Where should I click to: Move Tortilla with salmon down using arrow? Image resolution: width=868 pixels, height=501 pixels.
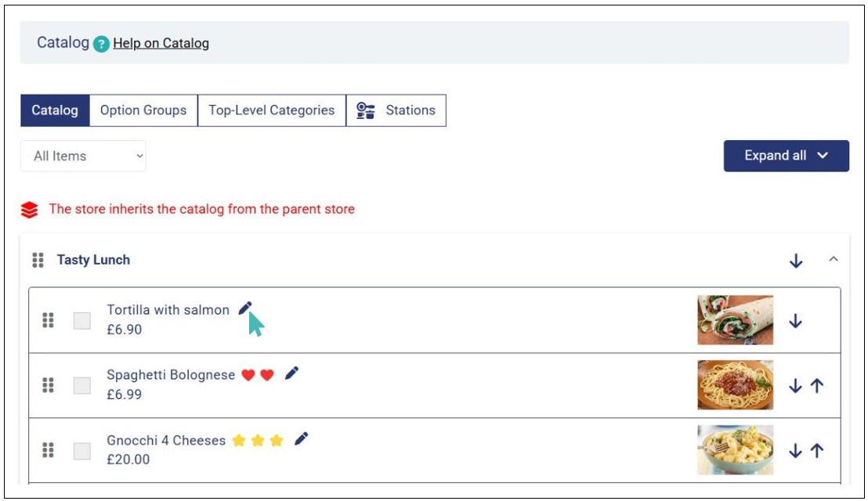click(x=795, y=321)
